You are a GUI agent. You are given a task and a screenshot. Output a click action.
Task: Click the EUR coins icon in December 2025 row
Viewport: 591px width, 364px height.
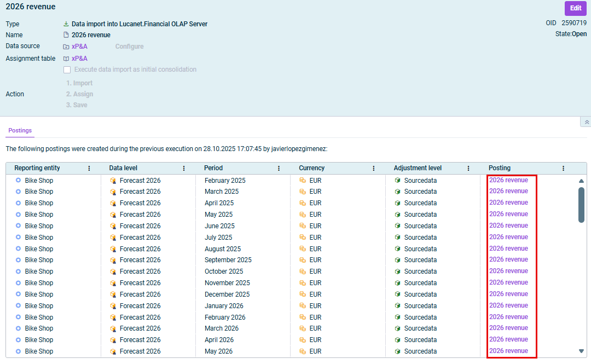pyautogui.click(x=302, y=294)
